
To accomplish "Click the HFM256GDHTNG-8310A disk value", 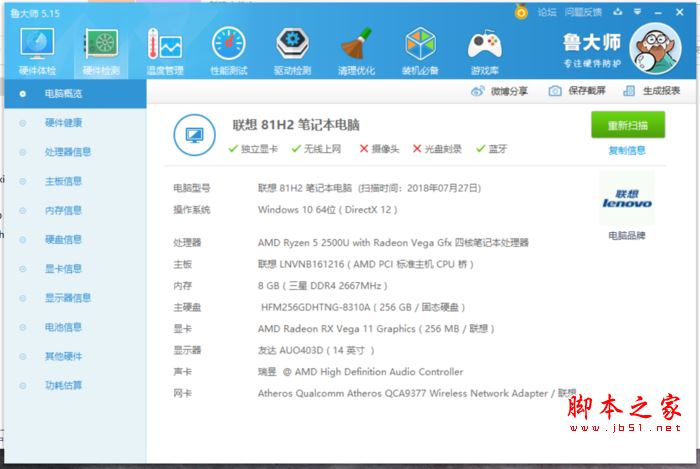I will [363, 307].
